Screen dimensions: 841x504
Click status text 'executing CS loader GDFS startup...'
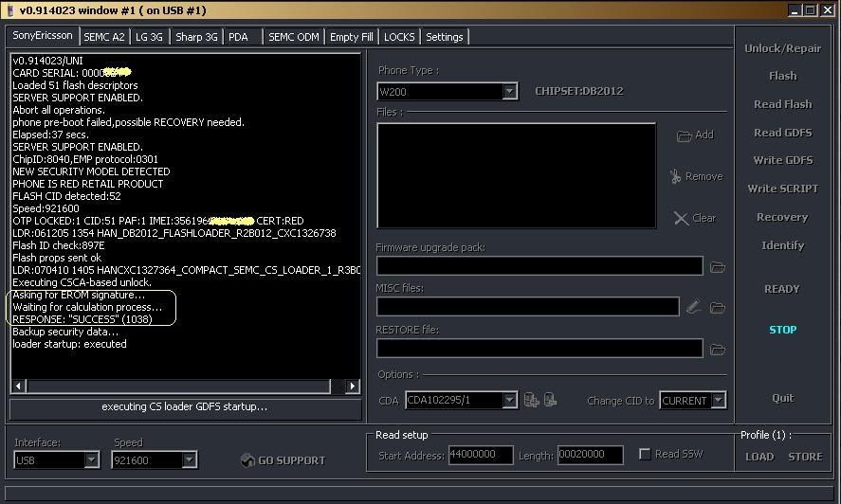185,407
